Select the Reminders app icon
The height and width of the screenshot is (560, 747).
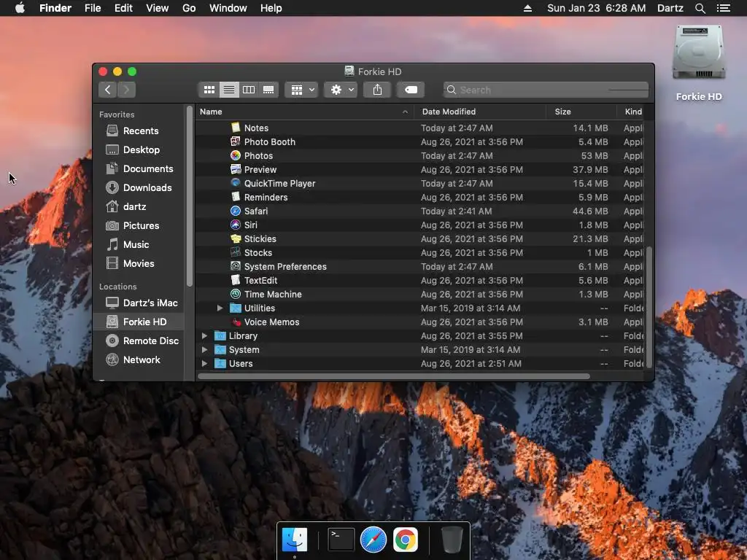tap(236, 197)
